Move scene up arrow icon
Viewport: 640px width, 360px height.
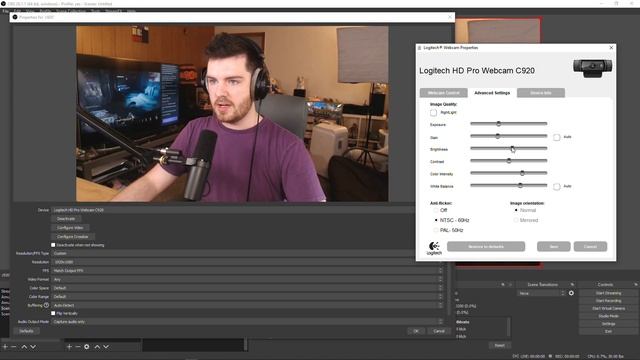(x=24, y=347)
